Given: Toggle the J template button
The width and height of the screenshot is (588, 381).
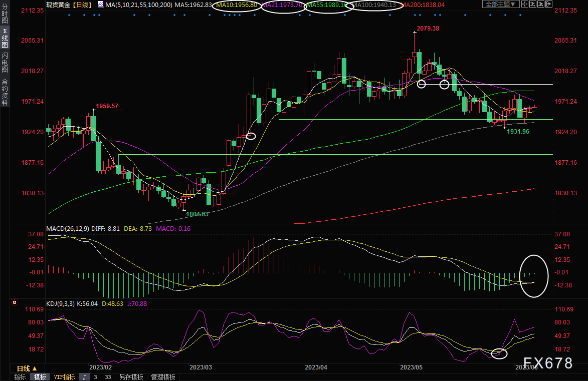Looking at the screenshot, I should (84, 377).
